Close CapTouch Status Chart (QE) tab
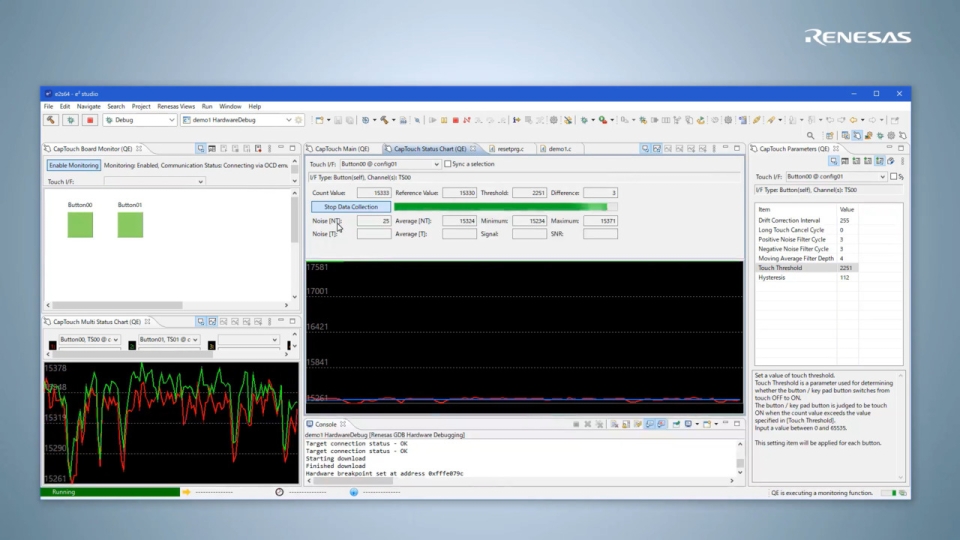Image resolution: width=960 pixels, height=540 pixels. tap(473, 149)
